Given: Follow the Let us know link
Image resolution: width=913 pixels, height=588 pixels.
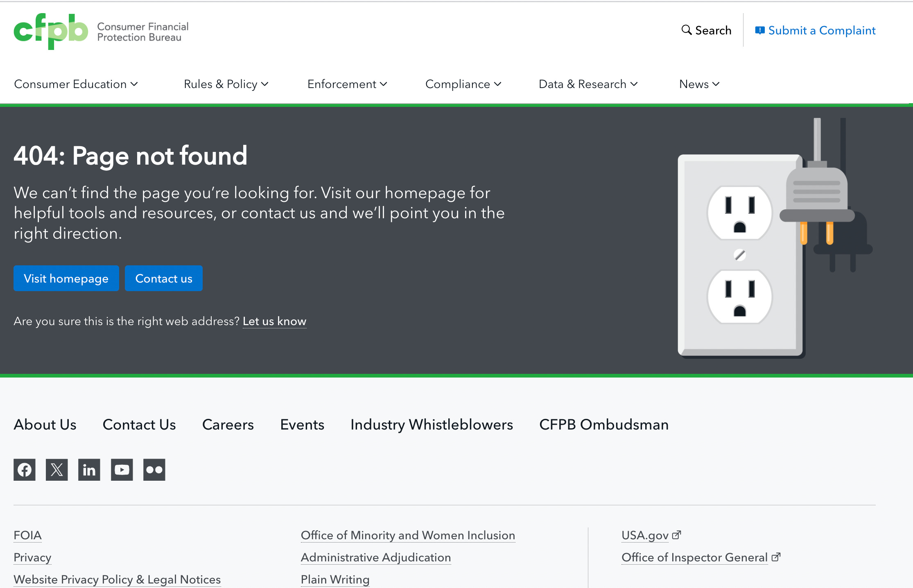Looking at the screenshot, I should tap(274, 321).
